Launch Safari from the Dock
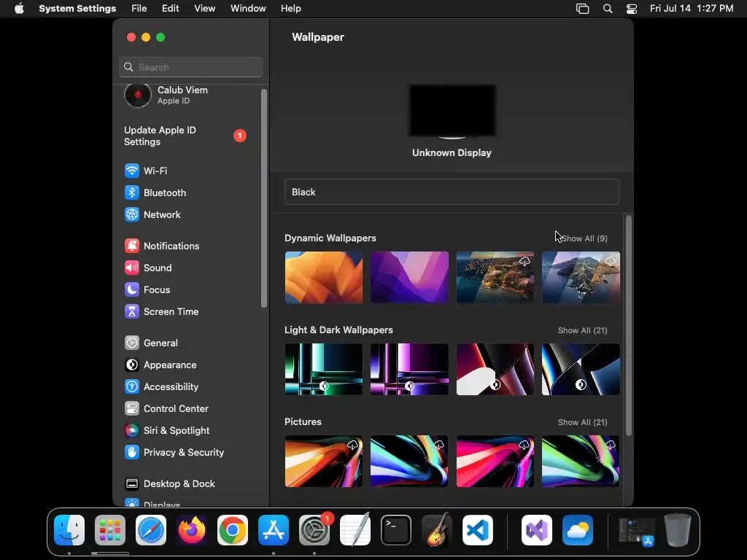747x560 pixels. point(151,530)
